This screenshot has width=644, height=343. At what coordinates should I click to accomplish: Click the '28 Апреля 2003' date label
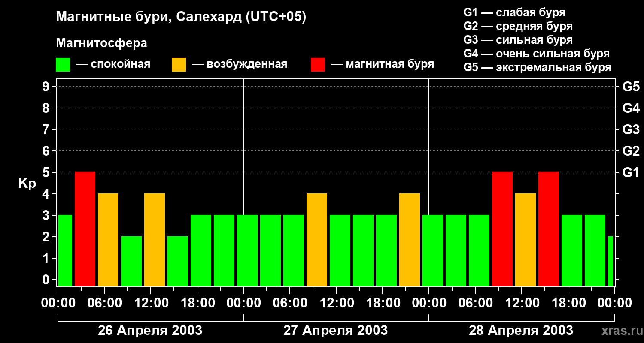click(x=521, y=331)
